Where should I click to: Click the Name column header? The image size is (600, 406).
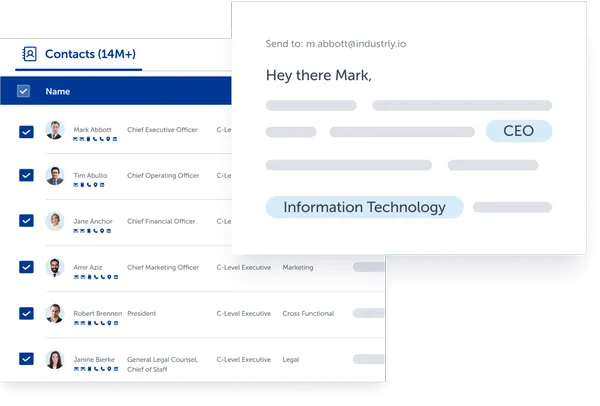point(57,92)
